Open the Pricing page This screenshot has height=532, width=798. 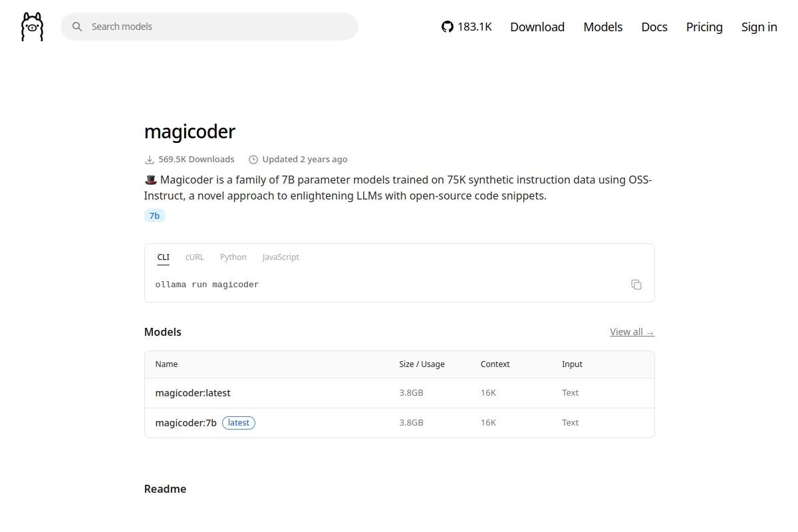coord(704,27)
